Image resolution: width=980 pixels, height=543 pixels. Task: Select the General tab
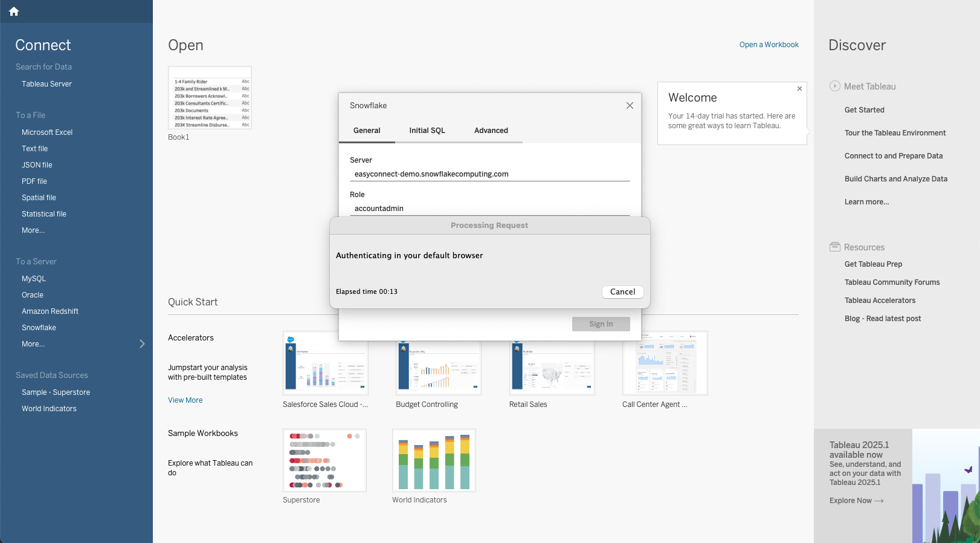(x=367, y=131)
